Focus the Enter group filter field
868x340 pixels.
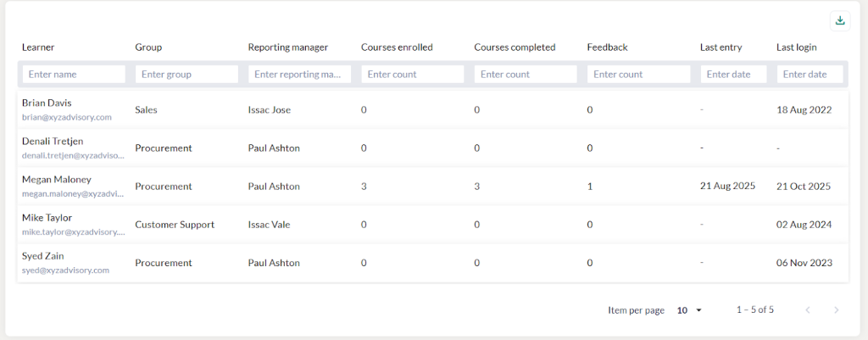[186, 75]
